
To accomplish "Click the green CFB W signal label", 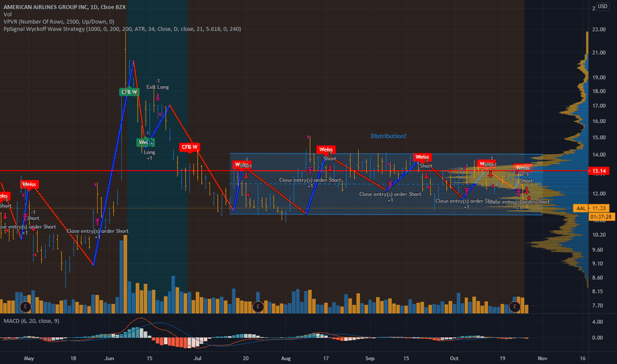I will click(129, 92).
